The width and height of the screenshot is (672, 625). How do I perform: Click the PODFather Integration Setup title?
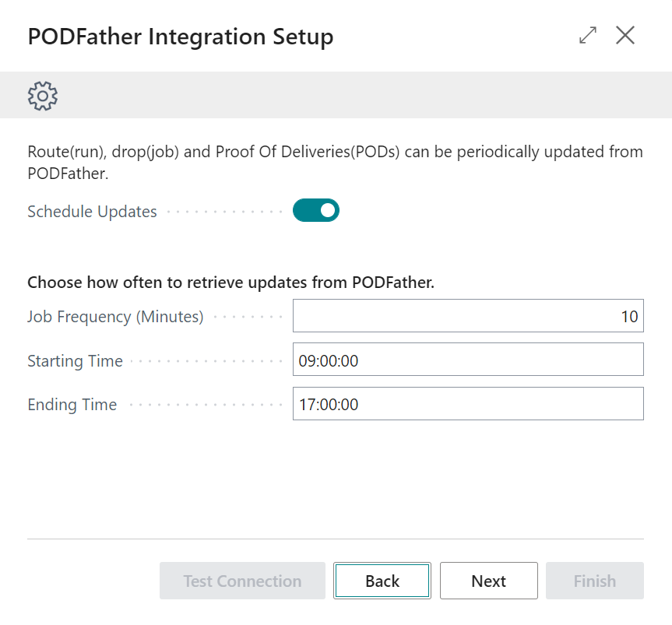[181, 37]
